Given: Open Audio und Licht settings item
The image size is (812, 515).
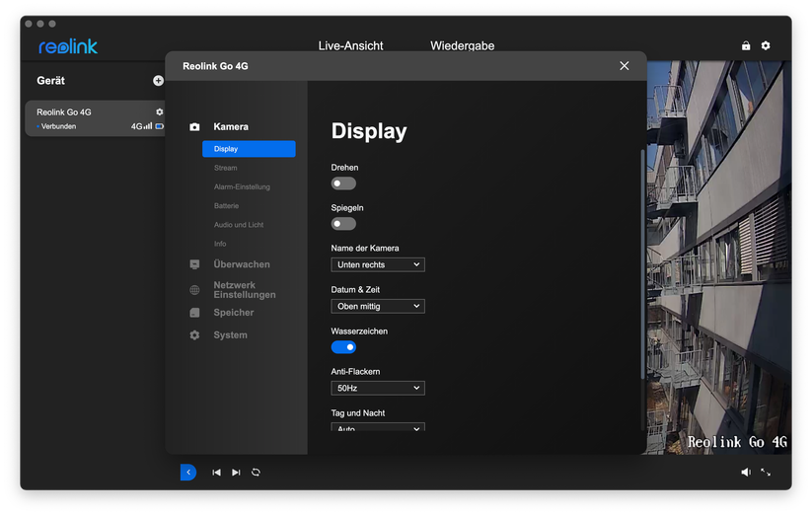Looking at the screenshot, I should coord(239,225).
